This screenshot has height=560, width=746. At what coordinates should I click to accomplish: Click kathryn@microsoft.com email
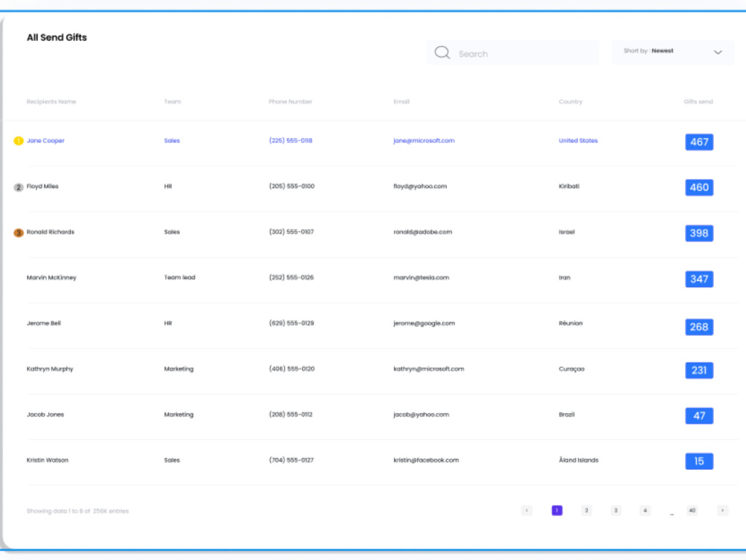(x=429, y=369)
